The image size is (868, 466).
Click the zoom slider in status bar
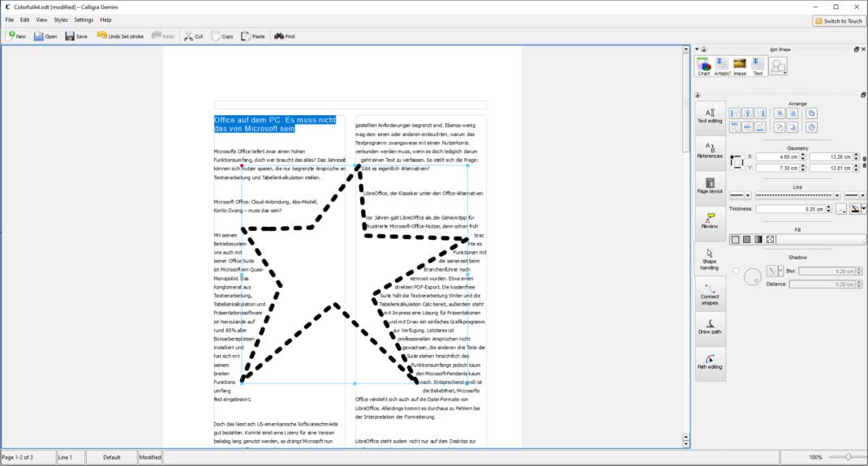pos(848,457)
